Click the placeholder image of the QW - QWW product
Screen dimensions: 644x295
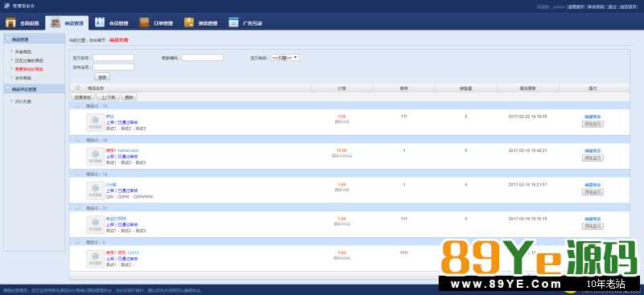pyautogui.click(x=95, y=191)
